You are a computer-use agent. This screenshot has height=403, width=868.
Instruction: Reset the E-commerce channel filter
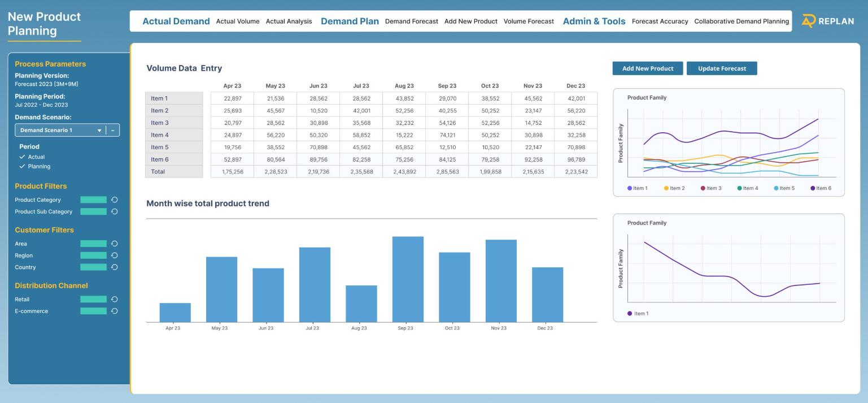115,311
